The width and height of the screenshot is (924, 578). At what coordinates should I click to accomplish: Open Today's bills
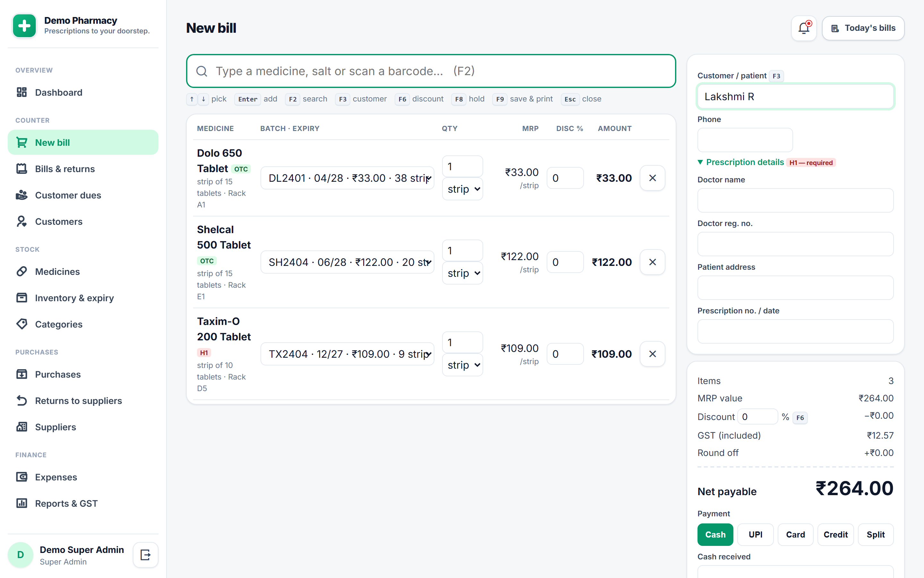click(x=863, y=28)
